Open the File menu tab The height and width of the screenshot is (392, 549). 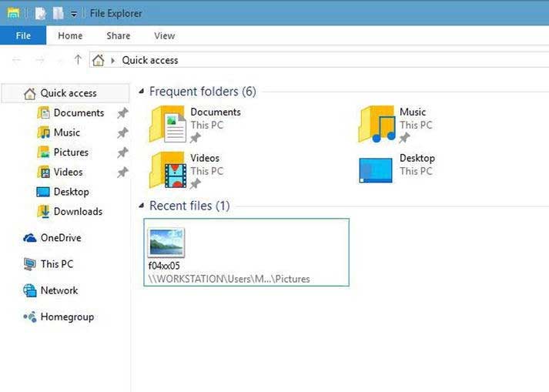23,35
